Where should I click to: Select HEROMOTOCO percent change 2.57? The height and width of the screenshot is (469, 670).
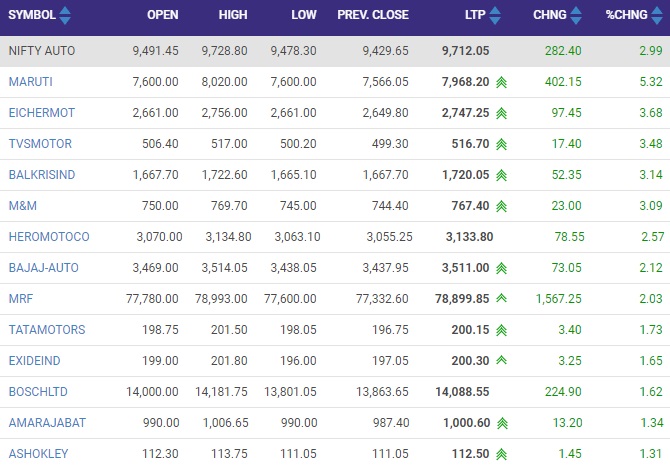653,237
